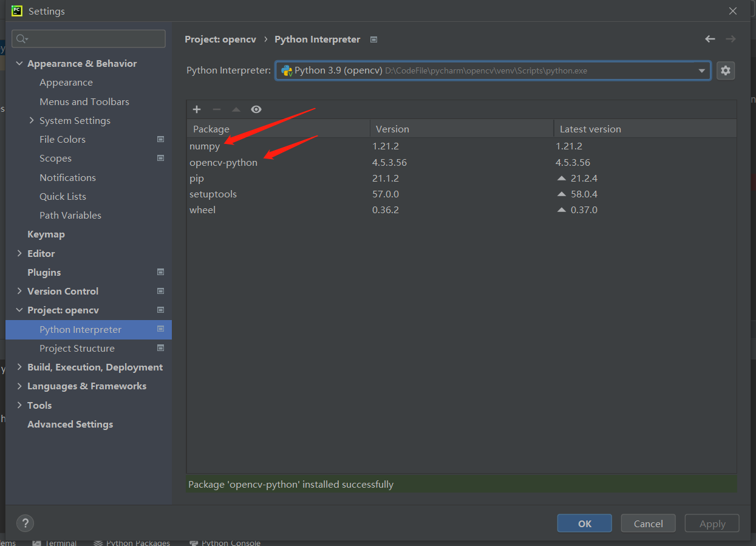Click the Package column header
The image size is (756, 546).
[278, 129]
